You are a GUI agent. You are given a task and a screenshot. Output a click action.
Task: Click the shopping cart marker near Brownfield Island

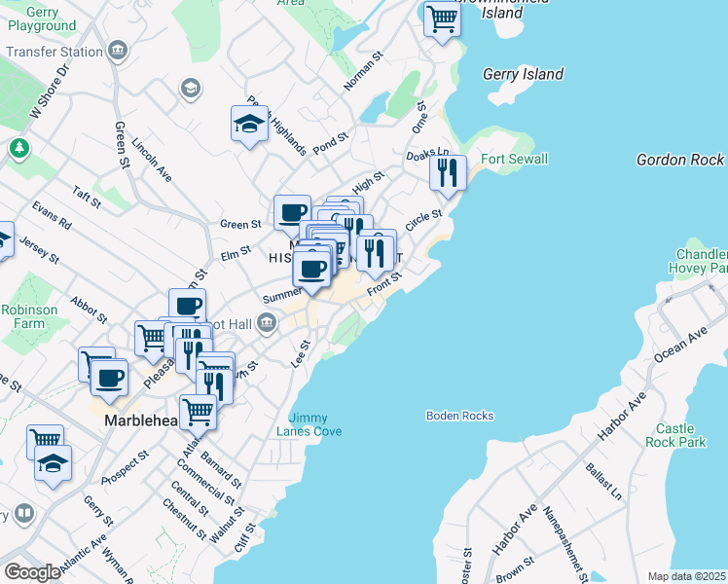coord(443,19)
